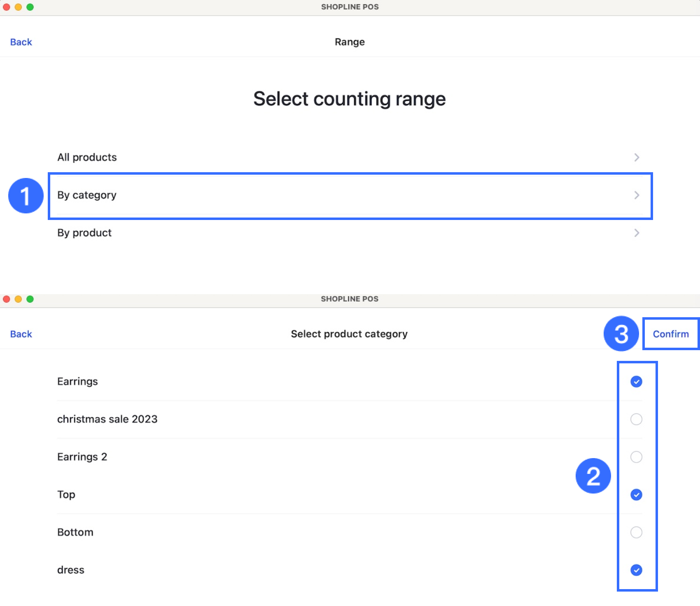Image resolution: width=700 pixels, height=606 pixels.
Task: Maximize the Select product category window
Action: [x=30, y=299]
